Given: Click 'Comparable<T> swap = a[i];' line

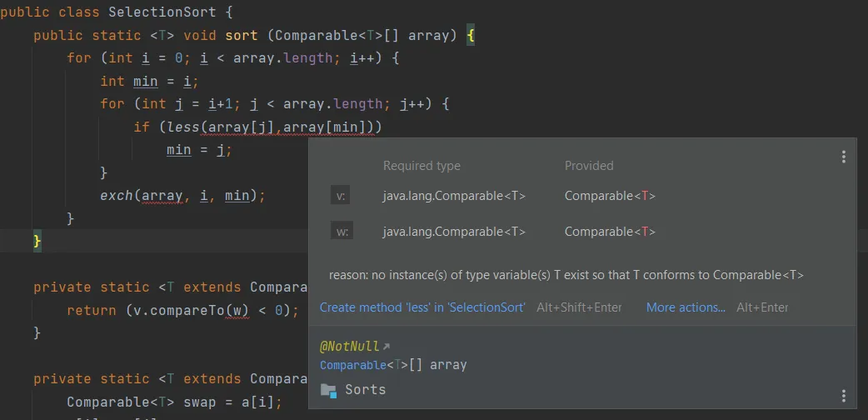Looking at the screenshot, I should click(x=174, y=402).
